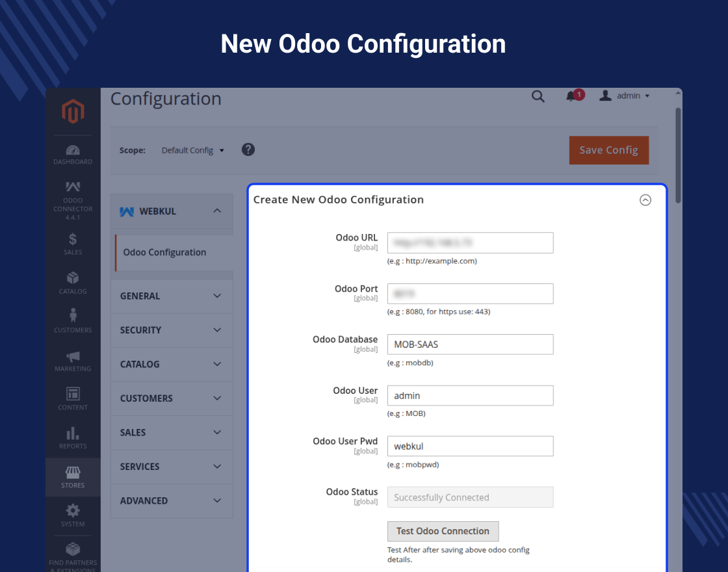
Task: Expand the SECURITY config section
Action: pos(172,330)
